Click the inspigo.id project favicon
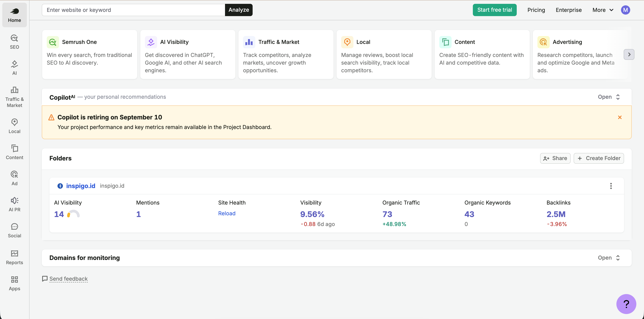This screenshot has width=644, height=319. (x=60, y=186)
